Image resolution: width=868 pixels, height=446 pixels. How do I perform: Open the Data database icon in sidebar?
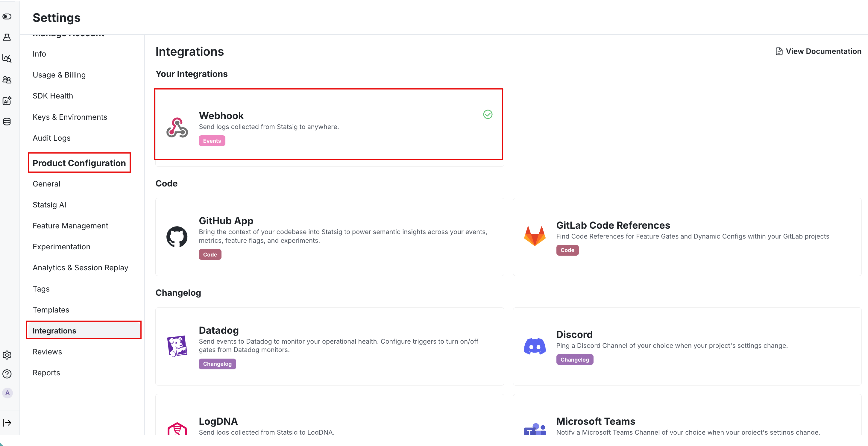point(7,122)
